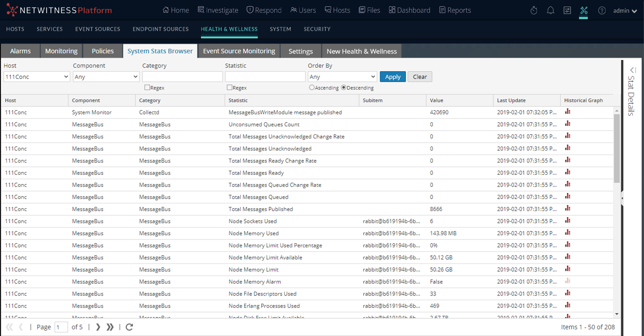Open historical graph for Total Messages Unacknowledged Change Rate

click(568, 136)
